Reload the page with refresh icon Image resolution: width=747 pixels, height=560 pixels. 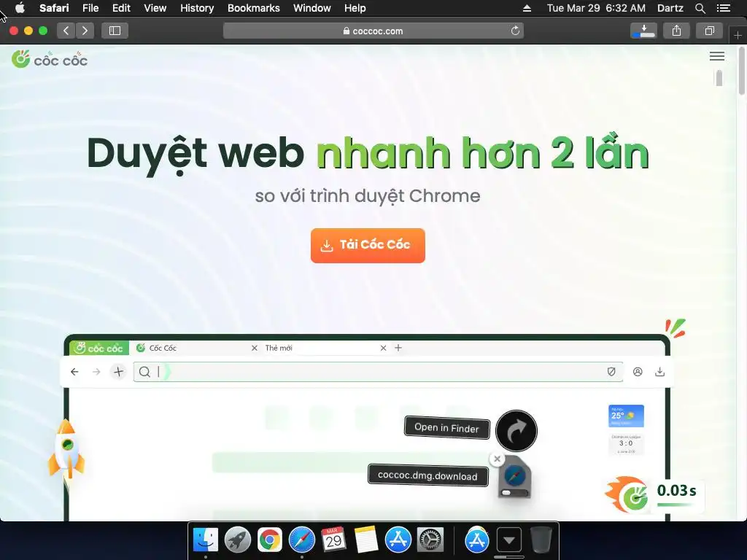pos(515,31)
